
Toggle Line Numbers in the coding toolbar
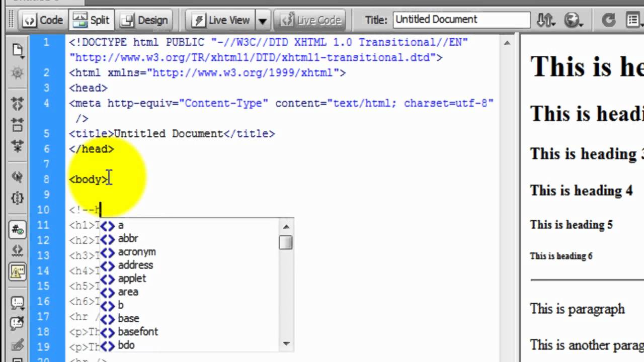18,230
